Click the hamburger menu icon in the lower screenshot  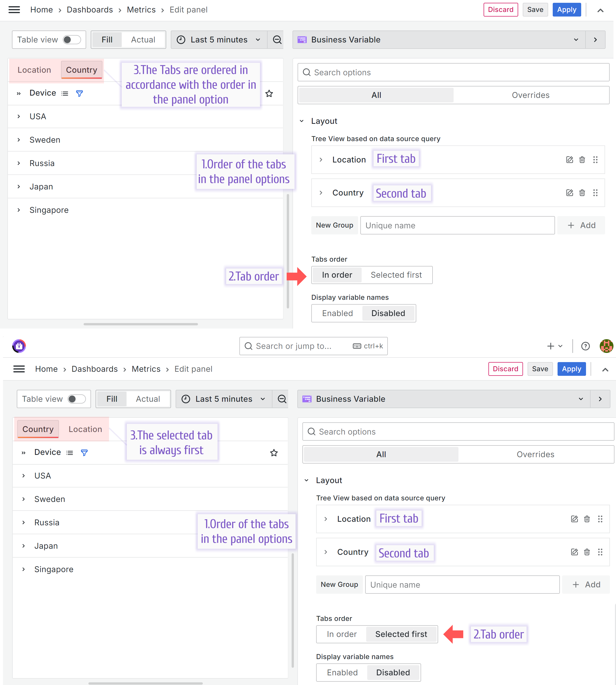click(x=19, y=369)
